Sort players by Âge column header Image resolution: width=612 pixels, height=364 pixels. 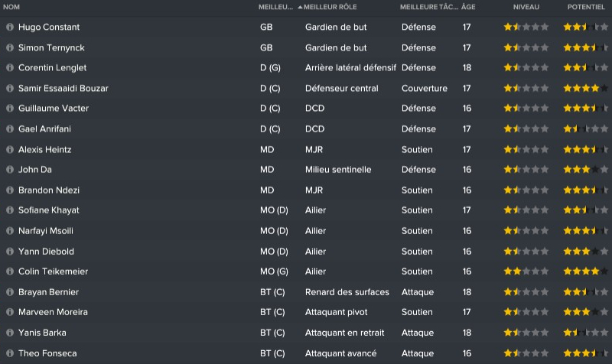click(469, 7)
